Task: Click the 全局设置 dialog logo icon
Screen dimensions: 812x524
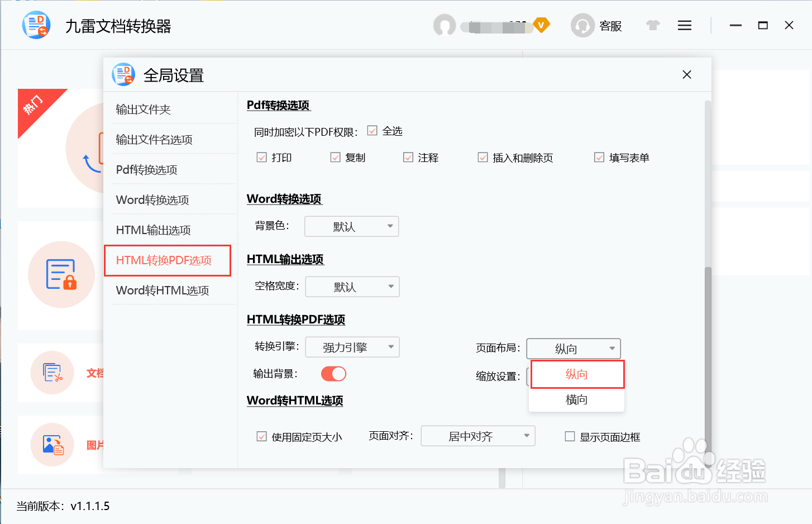Action: pos(123,74)
